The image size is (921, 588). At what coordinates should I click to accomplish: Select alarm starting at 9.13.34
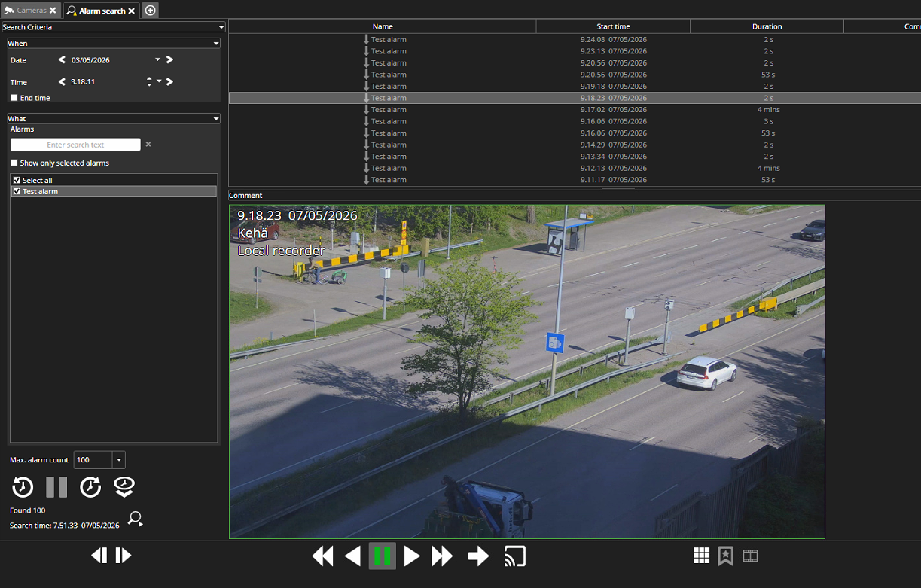(x=575, y=157)
